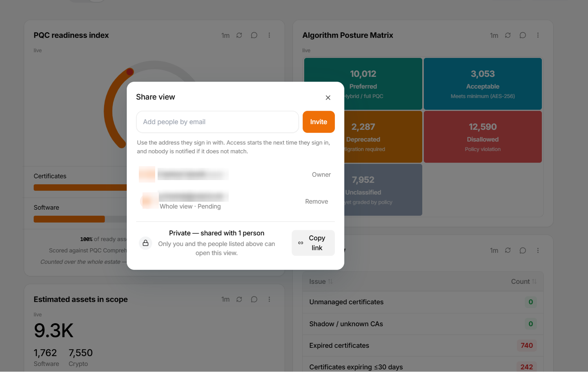This screenshot has height=372, width=588.
Task: Refresh the PQC readiness index card
Action: [x=239, y=36]
